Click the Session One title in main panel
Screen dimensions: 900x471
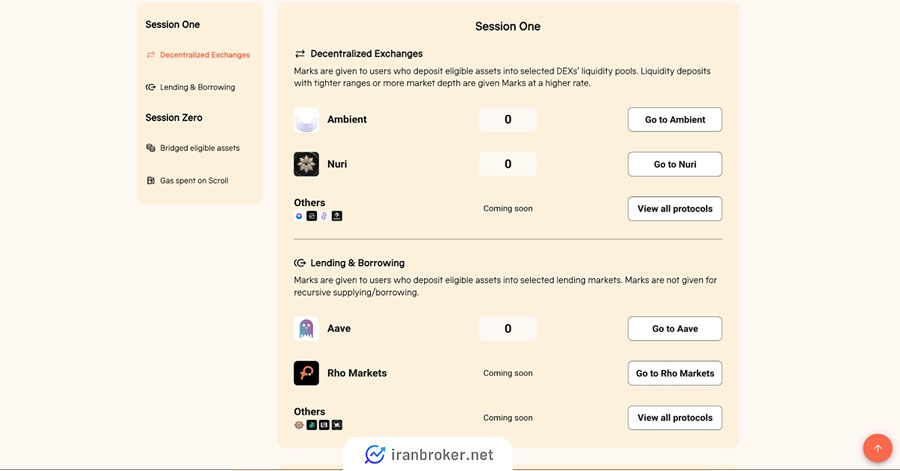point(508,26)
